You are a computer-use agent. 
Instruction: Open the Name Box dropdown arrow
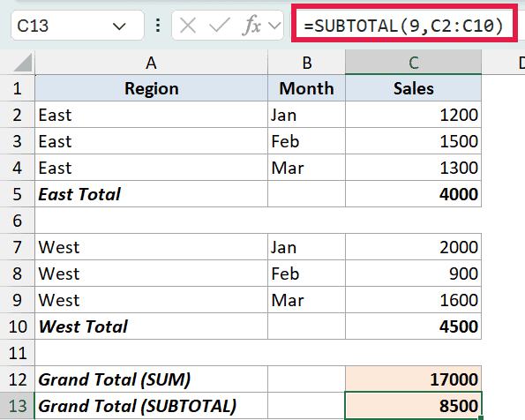tap(119, 26)
